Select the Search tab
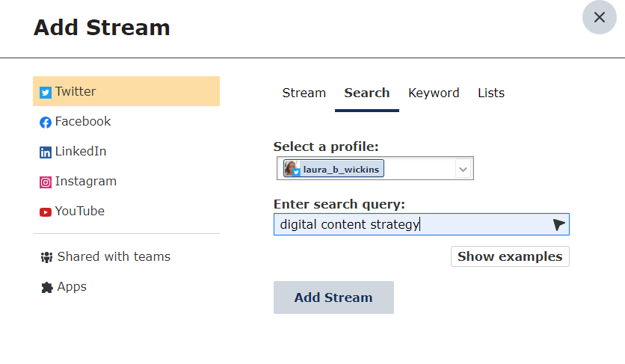Image resolution: width=625 pixels, height=364 pixels. coord(367,93)
